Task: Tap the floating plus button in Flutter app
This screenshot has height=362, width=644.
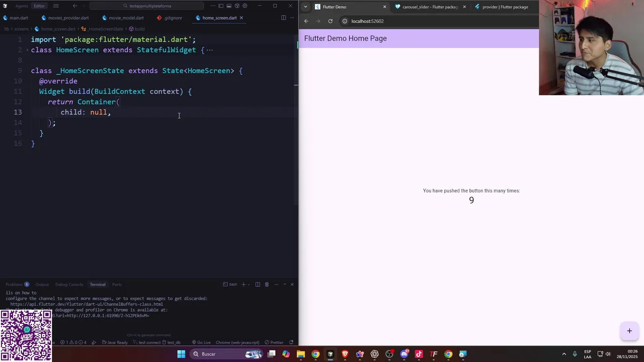Action: tap(629, 331)
